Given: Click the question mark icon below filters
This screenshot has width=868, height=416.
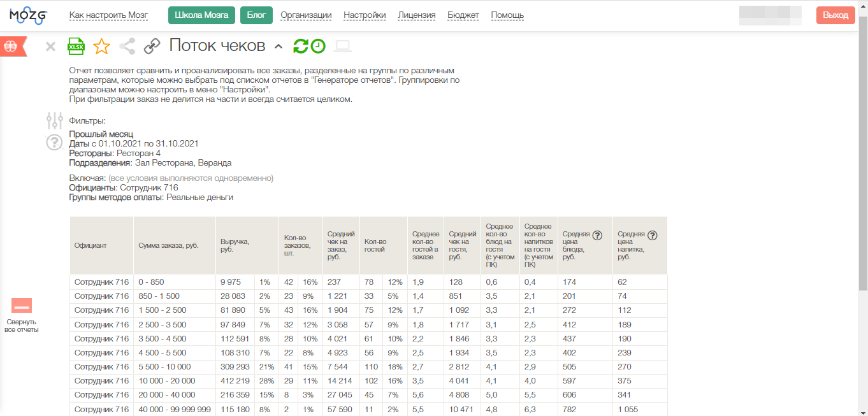Looking at the screenshot, I should 55,143.
